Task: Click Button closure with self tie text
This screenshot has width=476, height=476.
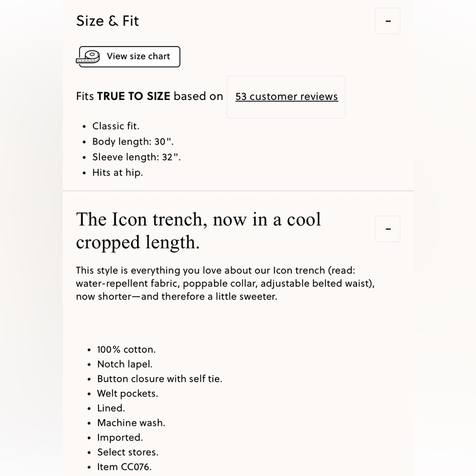Action: 159,378
